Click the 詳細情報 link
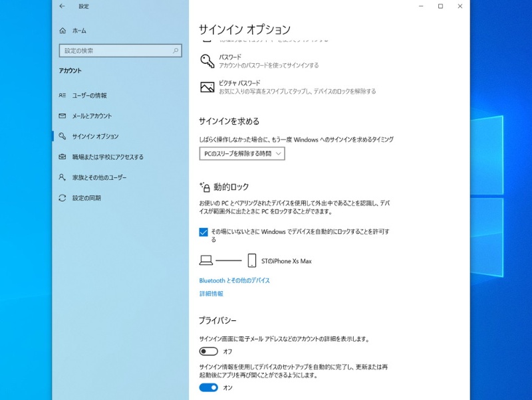 pyautogui.click(x=211, y=294)
